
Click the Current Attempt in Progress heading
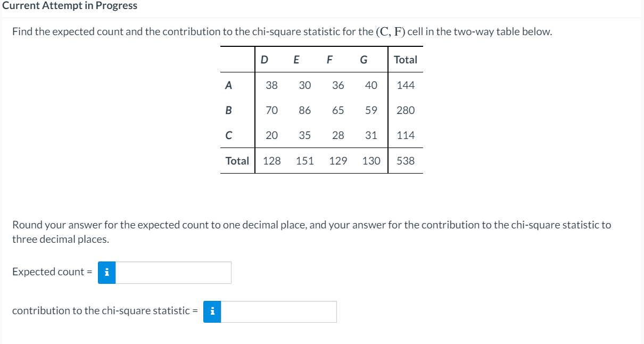tap(68, 6)
